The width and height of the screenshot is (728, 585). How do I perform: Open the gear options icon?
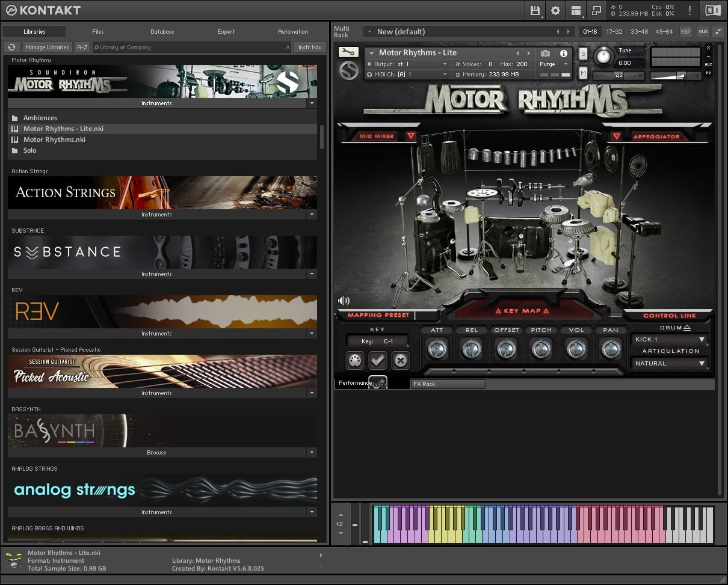point(555,10)
